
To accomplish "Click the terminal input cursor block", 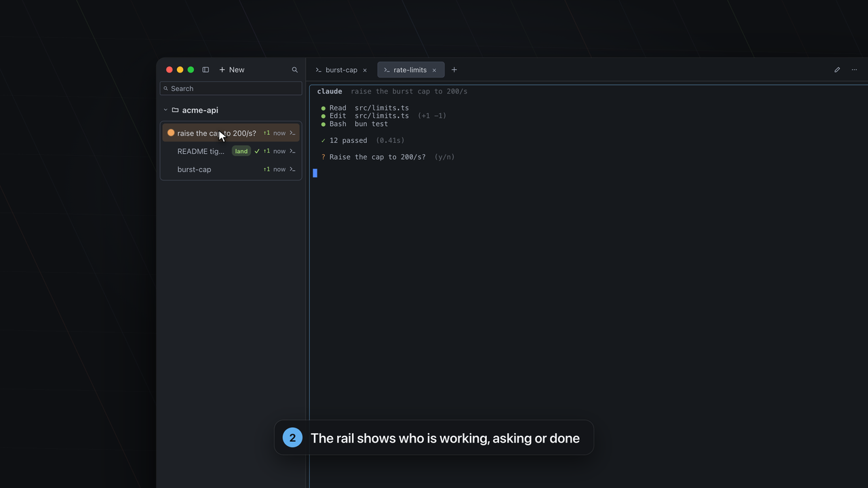I will [x=315, y=173].
